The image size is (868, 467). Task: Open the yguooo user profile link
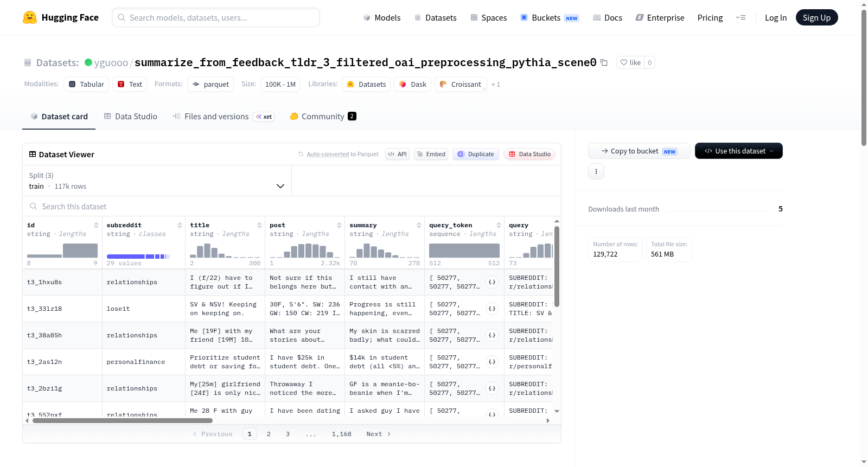coord(111,63)
